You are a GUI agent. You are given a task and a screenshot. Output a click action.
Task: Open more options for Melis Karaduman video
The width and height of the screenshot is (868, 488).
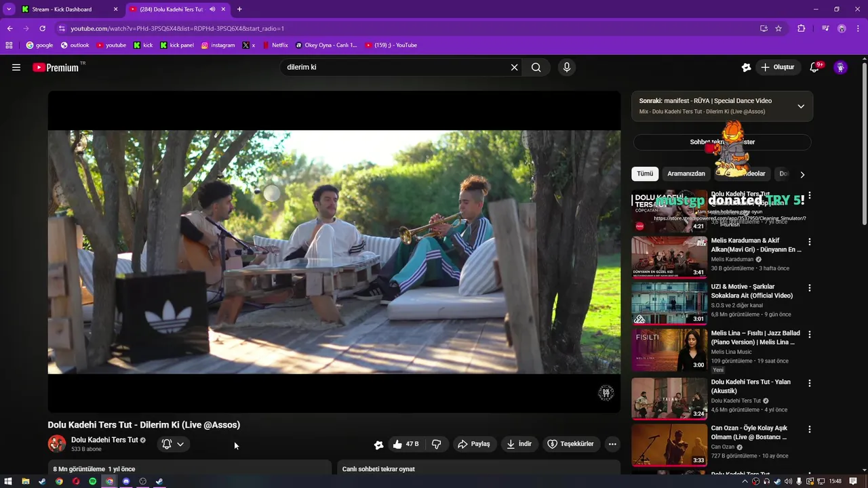tap(809, 242)
